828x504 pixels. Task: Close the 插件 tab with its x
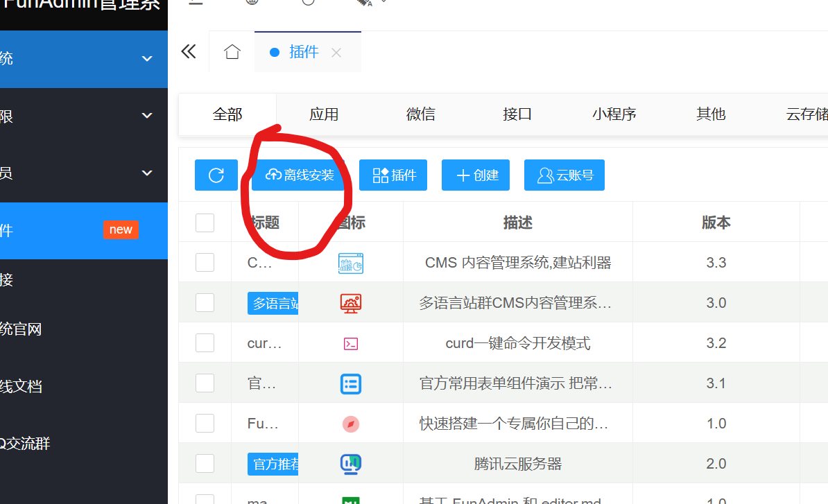coord(336,52)
